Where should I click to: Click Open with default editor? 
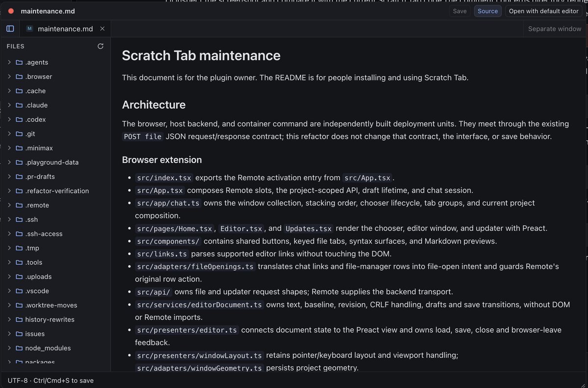[x=543, y=11]
